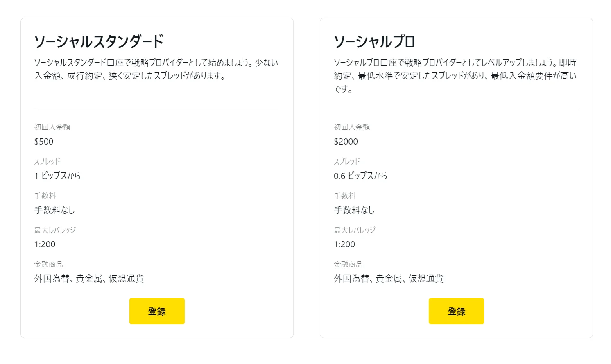Select the 初回入金額 label on the right card
The width and height of the screenshot is (611, 364).
pyautogui.click(x=351, y=127)
